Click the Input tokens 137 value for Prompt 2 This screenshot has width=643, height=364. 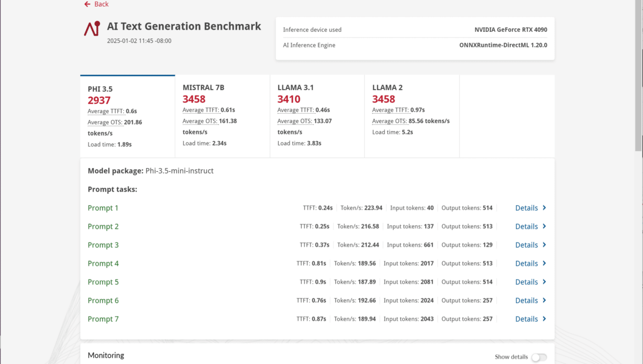tap(429, 226)
